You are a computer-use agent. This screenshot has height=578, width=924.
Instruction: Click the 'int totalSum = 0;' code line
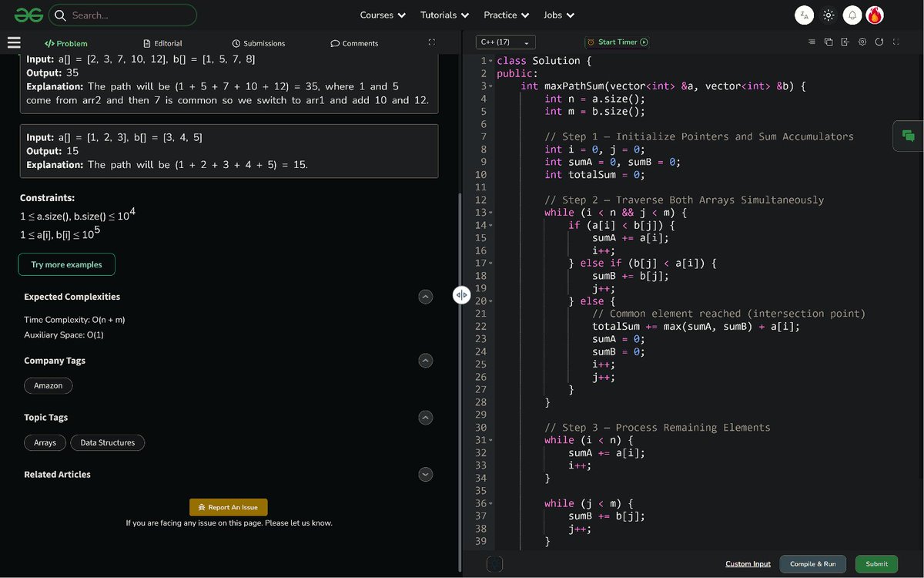pos(594,175)
